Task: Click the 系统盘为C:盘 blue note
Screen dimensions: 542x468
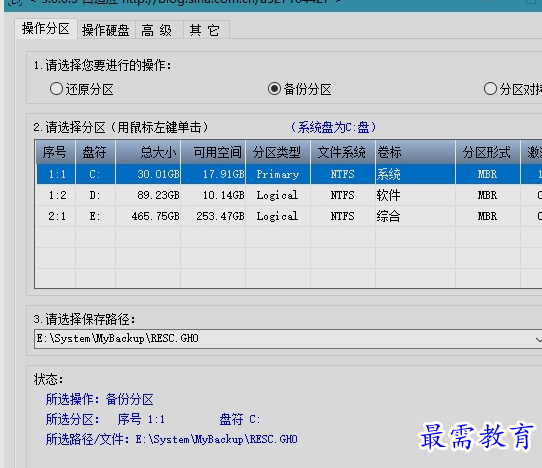Action: pyautogui.click(x=333, y=127)
